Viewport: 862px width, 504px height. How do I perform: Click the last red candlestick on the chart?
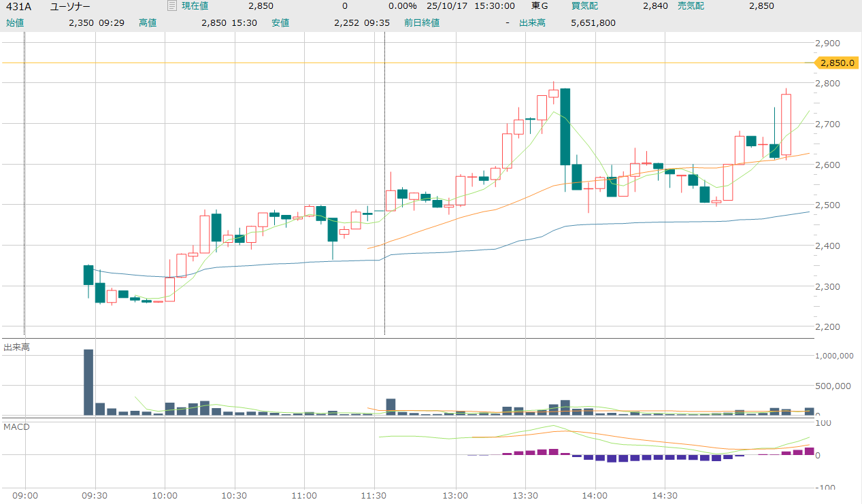tap(786, 124)
